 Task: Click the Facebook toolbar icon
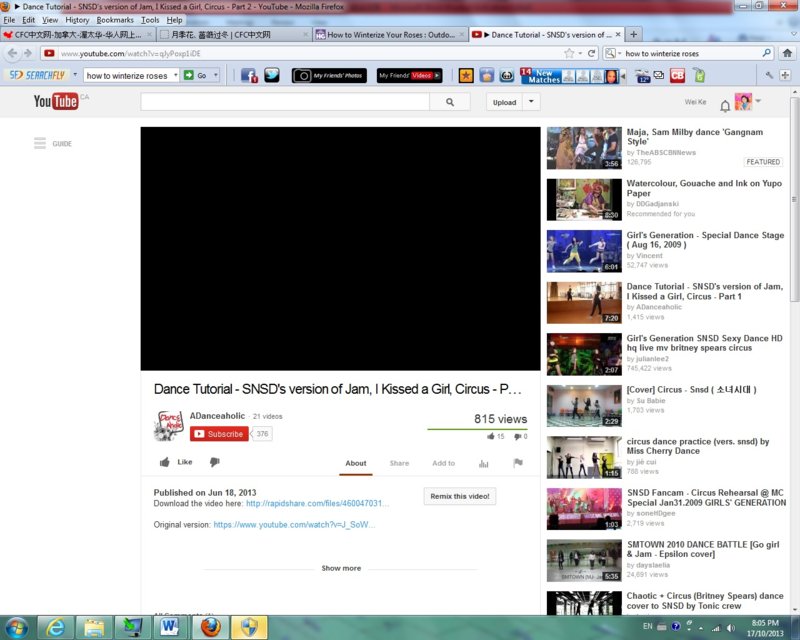coord(248,75)
